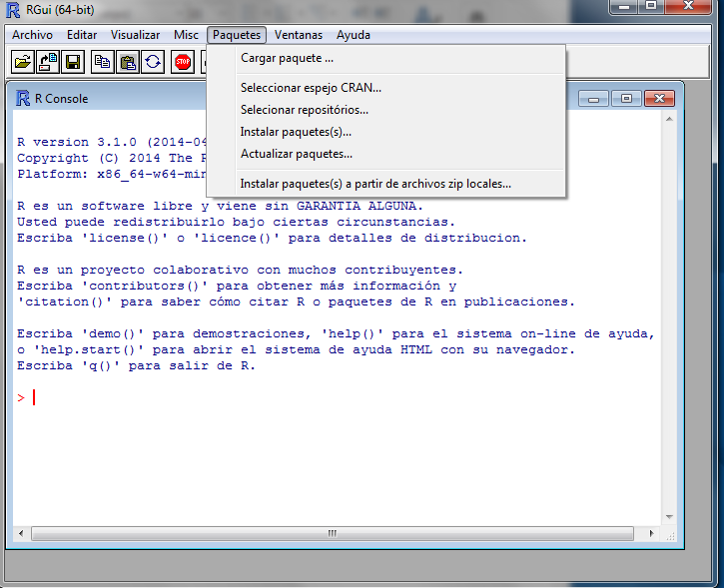The height and width of the screenshot is (588, 724).
Task: Choose Actualizar paquetes menu entry
Action: [x=386, y=154]
